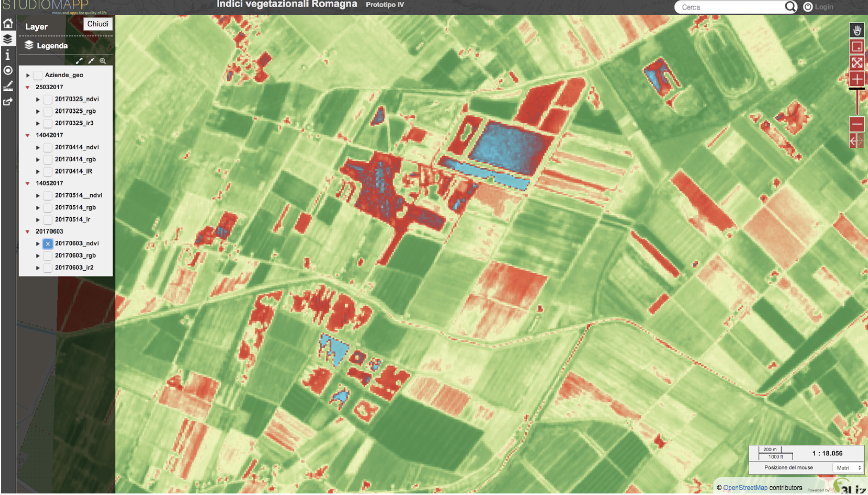
Task: Collapse the 14042017 group
Action: 28,135
